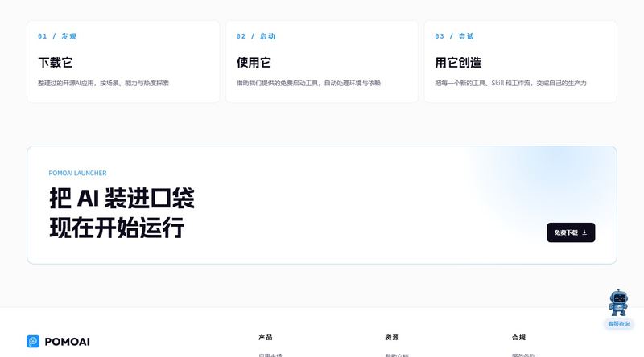Click description text under 用它创造
Image resolution: width=644 pixels, height=357 pixels.
point(510,83)
